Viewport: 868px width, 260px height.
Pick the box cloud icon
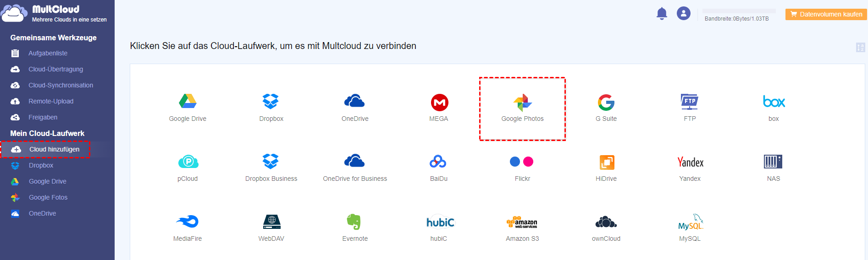tap(774, 101)
